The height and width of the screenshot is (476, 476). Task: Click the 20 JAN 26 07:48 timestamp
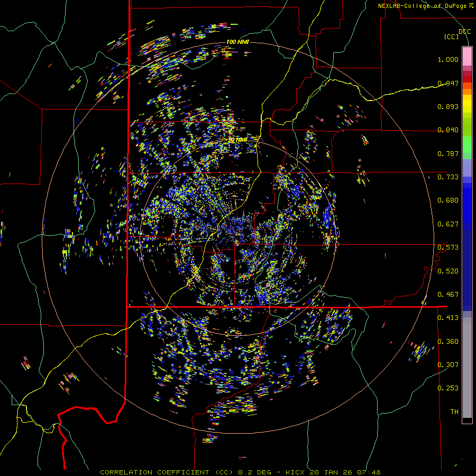tap(345, 472)
